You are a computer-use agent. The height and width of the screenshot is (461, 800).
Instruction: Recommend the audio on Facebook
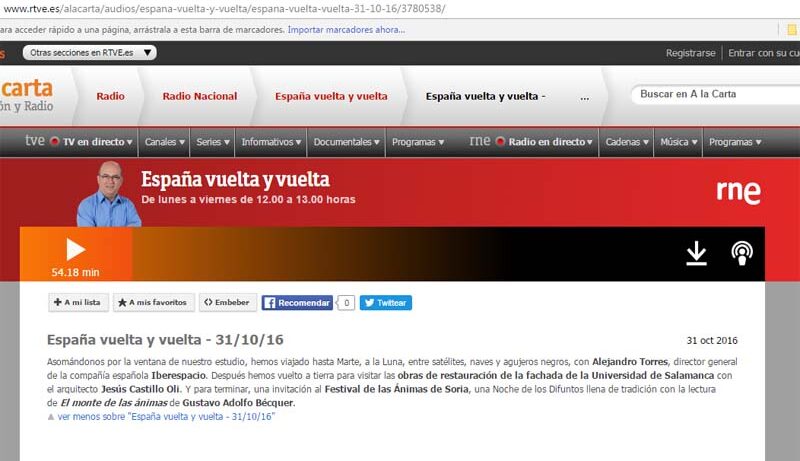click(297, 303)
